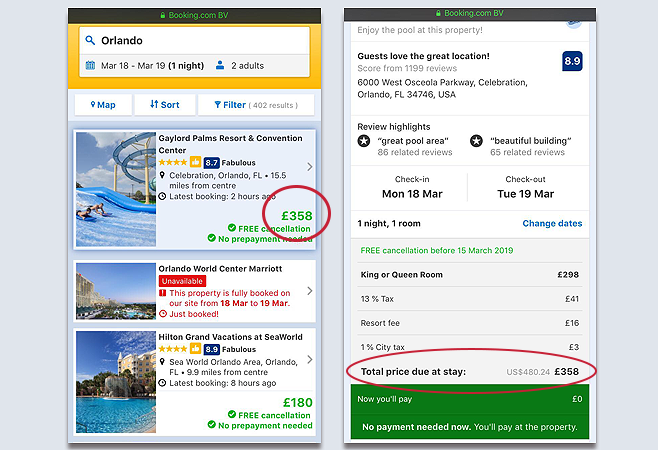Open the 65 related reviews text

(527, 152)
